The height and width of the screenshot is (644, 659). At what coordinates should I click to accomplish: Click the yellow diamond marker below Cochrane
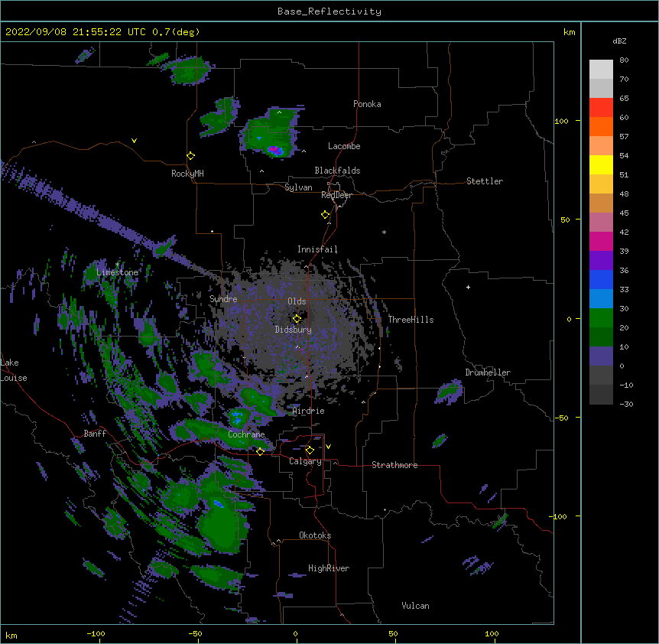pos(260,451)
